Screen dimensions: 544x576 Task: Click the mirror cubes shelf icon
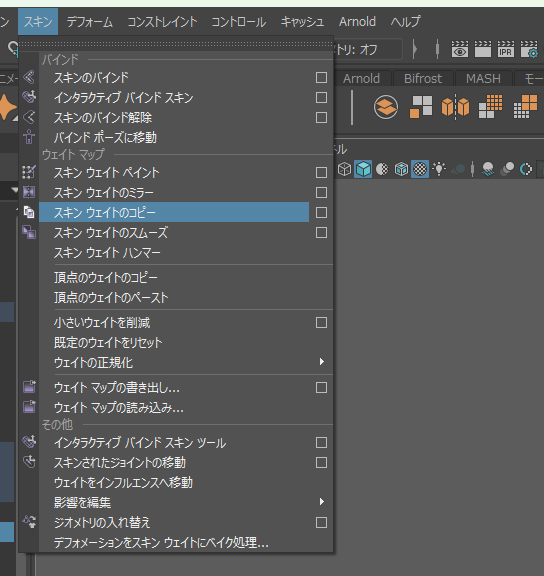(x=455, y=107)
